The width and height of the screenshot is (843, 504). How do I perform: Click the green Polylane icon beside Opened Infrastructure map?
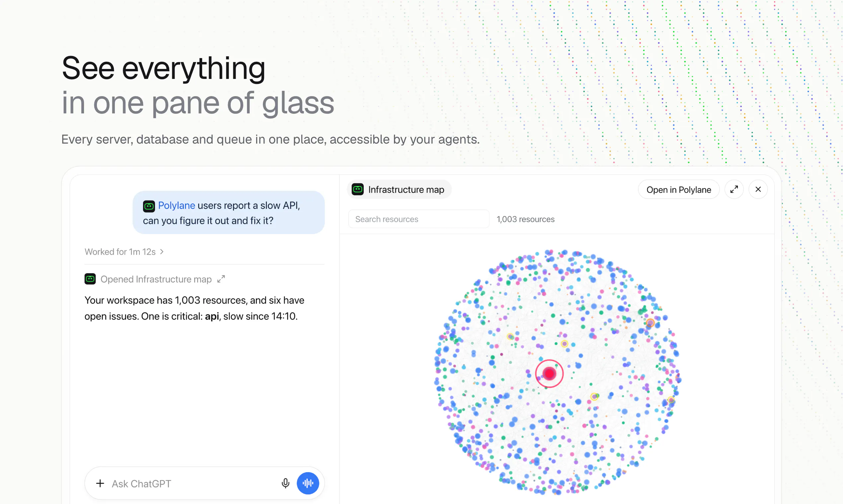pyautogui.click(x=90, y=279)
